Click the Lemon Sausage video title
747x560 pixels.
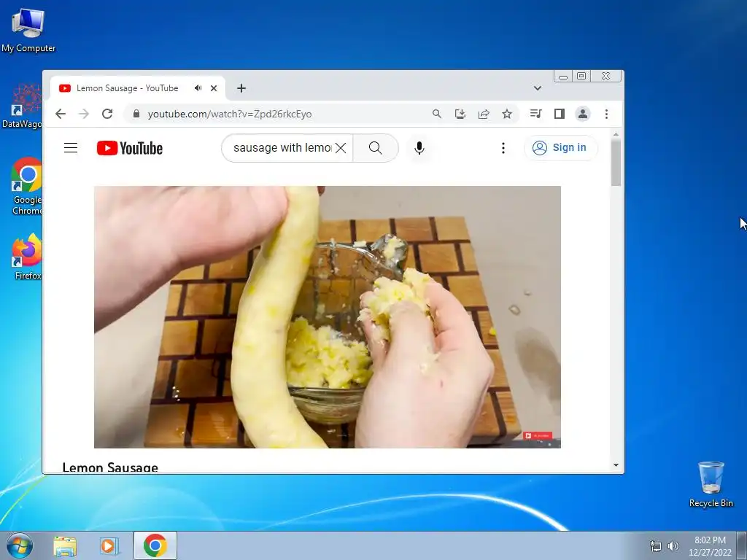coord(110,467)
